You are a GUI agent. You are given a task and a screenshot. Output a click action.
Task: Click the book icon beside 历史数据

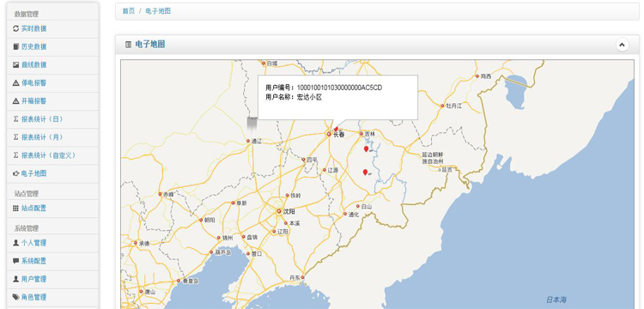pyautogui.click(x=16, y=47)
